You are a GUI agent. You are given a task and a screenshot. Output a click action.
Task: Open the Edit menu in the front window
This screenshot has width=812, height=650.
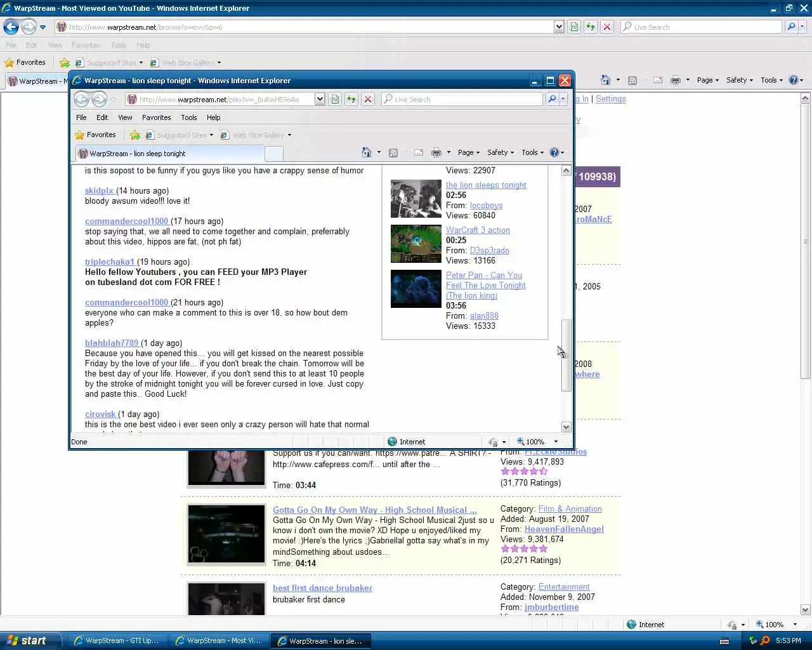(102, 117)
